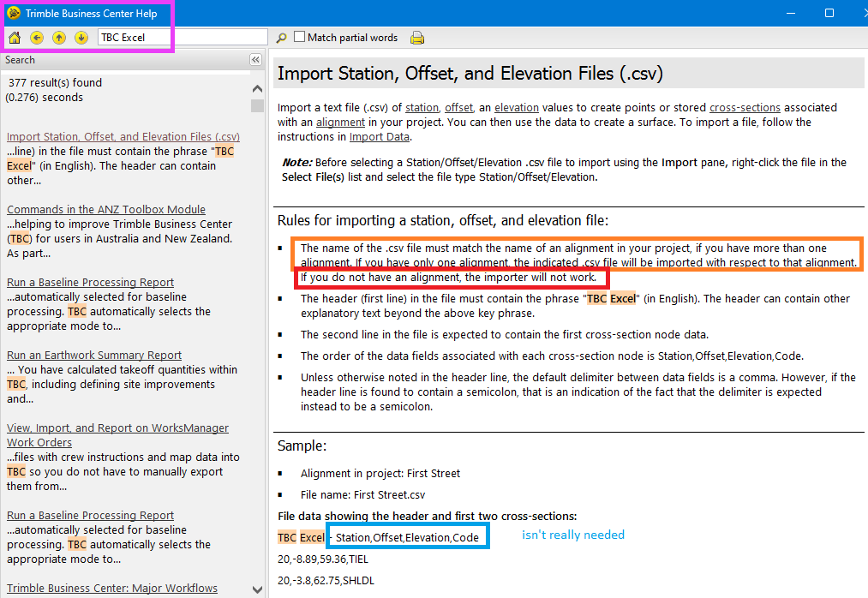Click the Search pane header label
The width and height of the screenshot is (868, 598).
pos(20,60)
